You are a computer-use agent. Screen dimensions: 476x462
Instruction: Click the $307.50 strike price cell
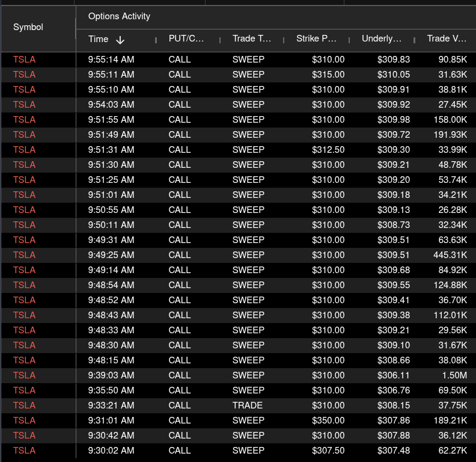pyautogui.click(x=328, y=450)
